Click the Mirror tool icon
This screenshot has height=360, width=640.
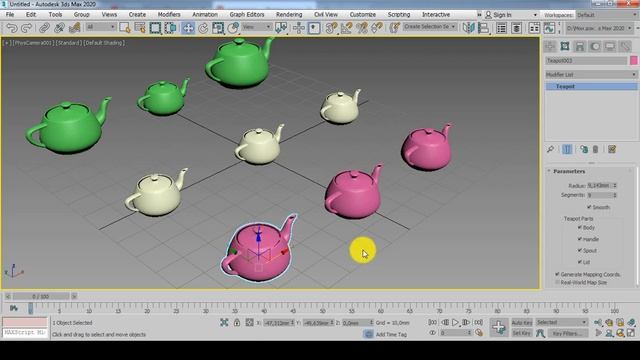tap(469, 28)
